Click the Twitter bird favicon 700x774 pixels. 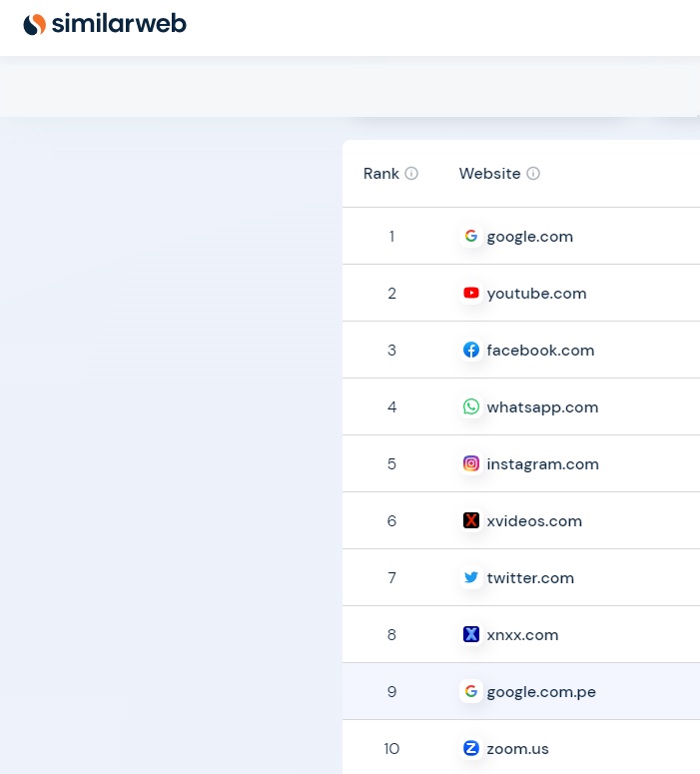(471, 577)
